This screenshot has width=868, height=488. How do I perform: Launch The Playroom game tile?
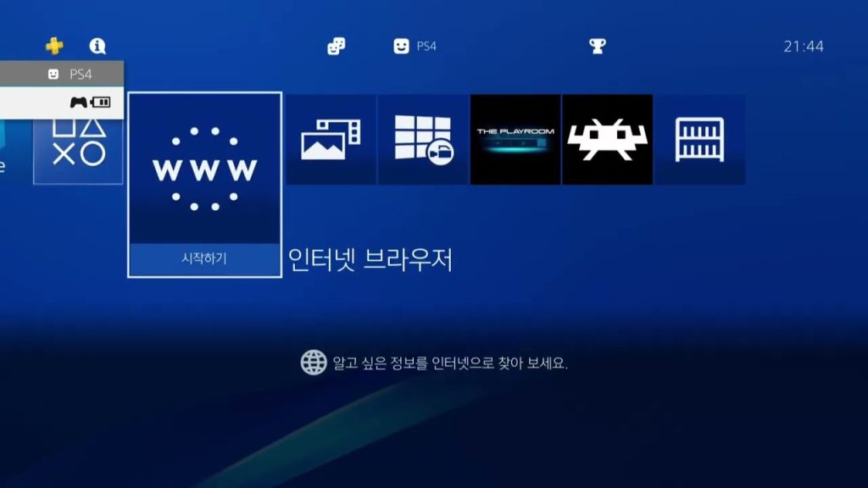[x=515, y=140]
